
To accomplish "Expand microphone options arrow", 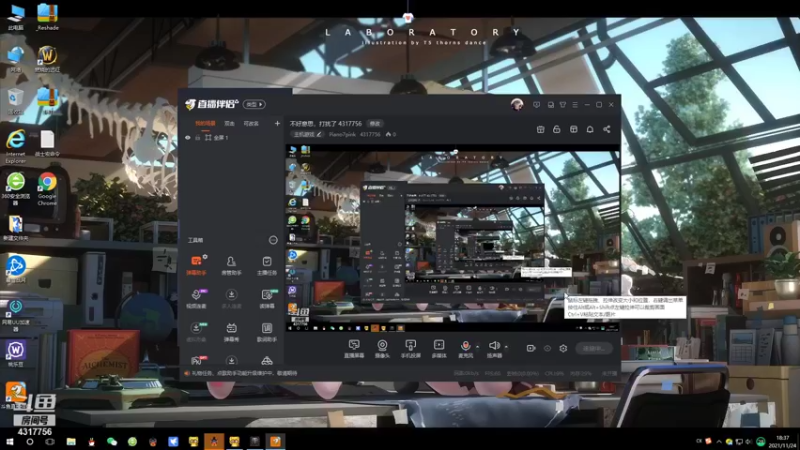I will pos(478,347).
